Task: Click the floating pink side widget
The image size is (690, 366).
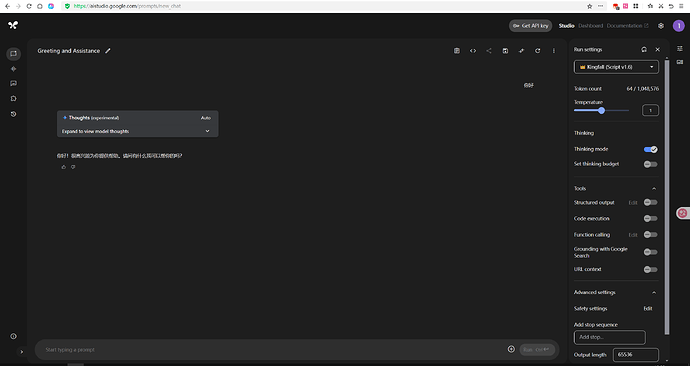Action: click(683, 213)
